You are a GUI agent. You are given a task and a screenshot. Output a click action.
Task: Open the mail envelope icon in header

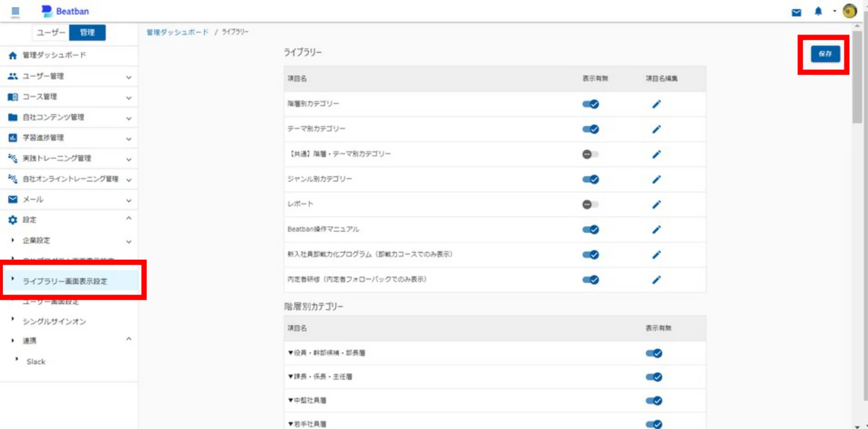796,12
